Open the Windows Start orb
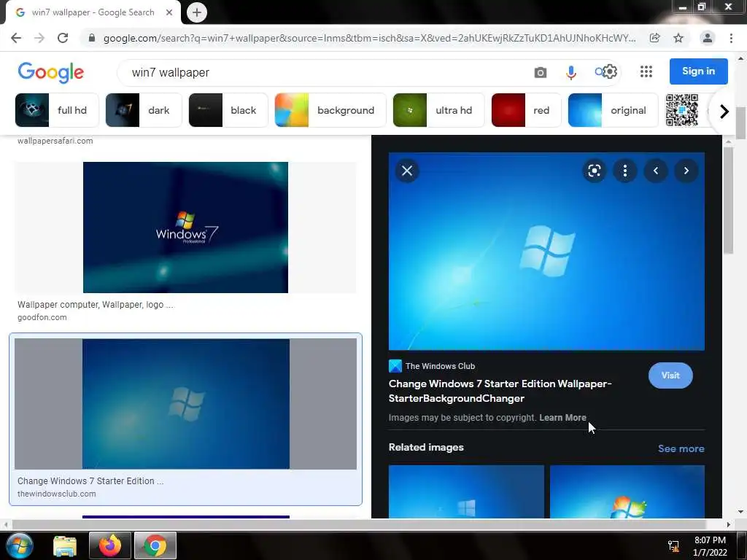 pos(20,545)
